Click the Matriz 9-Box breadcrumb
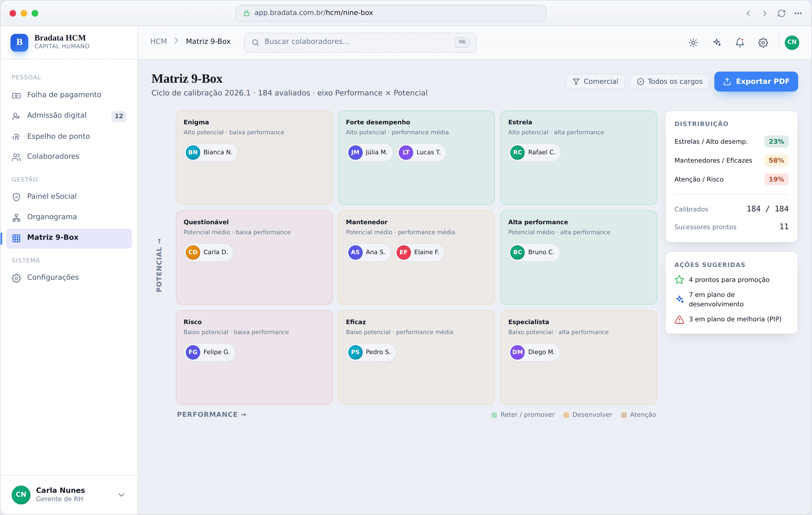 208,42
